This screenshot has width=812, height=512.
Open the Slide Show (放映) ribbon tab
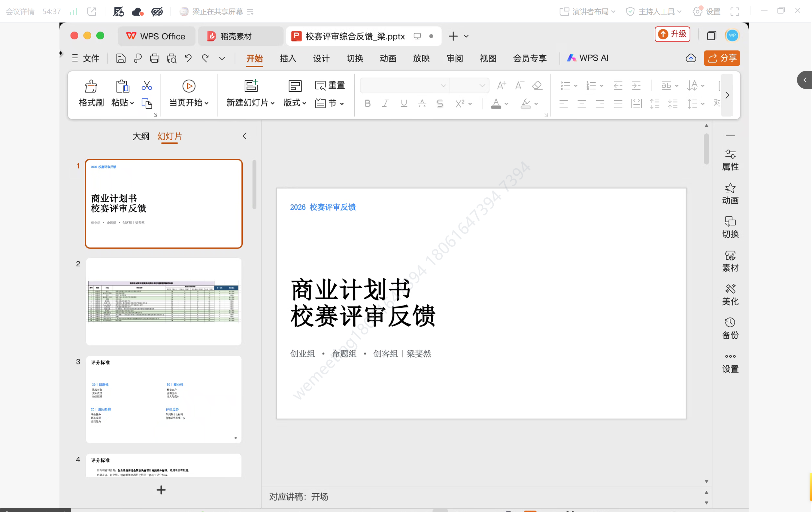(x=422, y=58)
